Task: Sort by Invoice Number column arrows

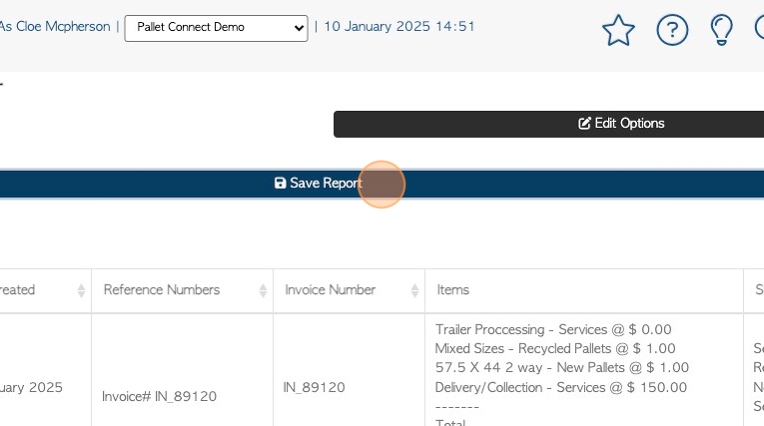Action: [414, 290]
